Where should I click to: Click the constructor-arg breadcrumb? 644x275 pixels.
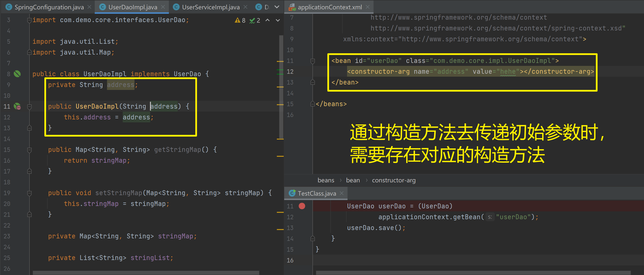click(x=393, y=180)
